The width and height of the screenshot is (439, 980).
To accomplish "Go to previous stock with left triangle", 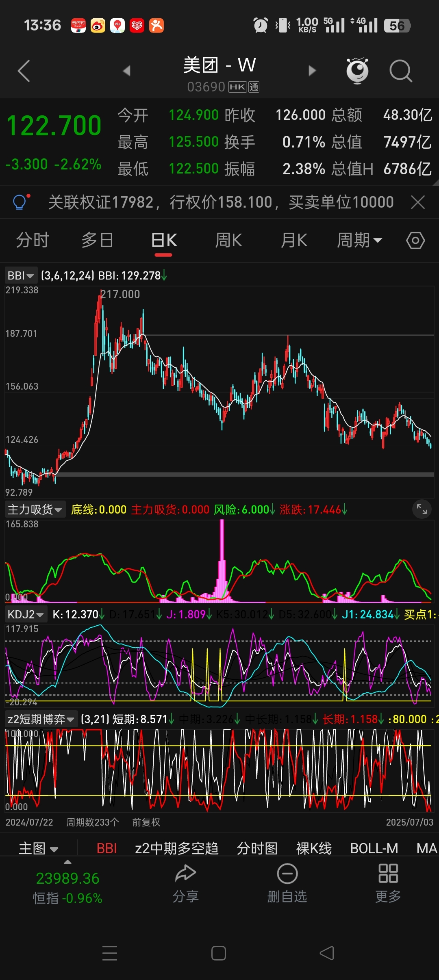I will point(127,71).
